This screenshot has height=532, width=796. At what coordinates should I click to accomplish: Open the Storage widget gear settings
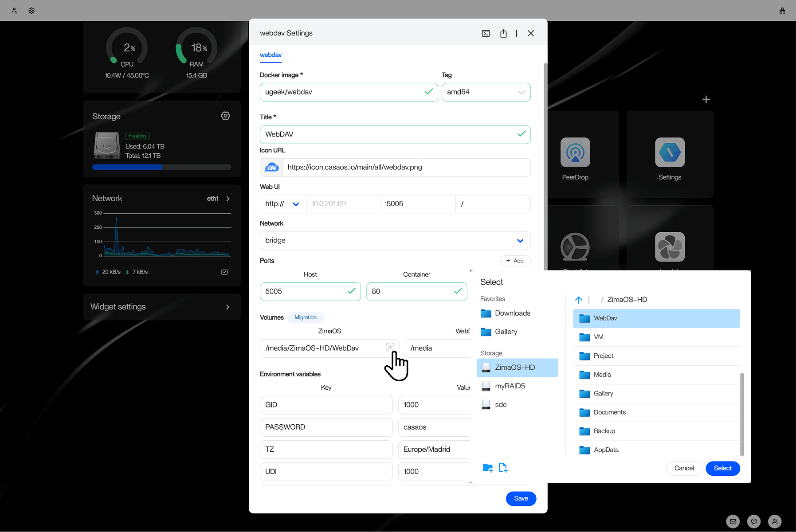click(225, 116)
